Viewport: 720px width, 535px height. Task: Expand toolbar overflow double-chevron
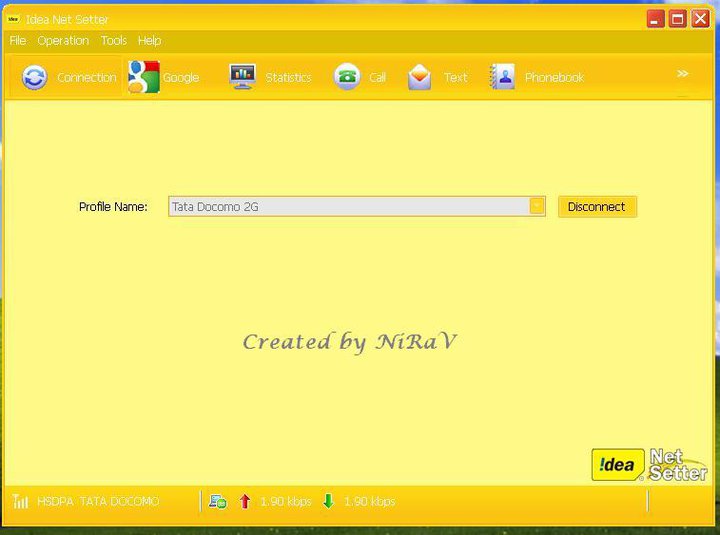coord(683,74)
